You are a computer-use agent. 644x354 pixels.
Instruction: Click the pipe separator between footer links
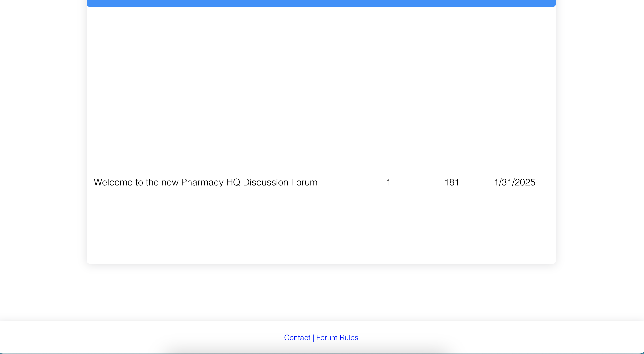point(313,338)
